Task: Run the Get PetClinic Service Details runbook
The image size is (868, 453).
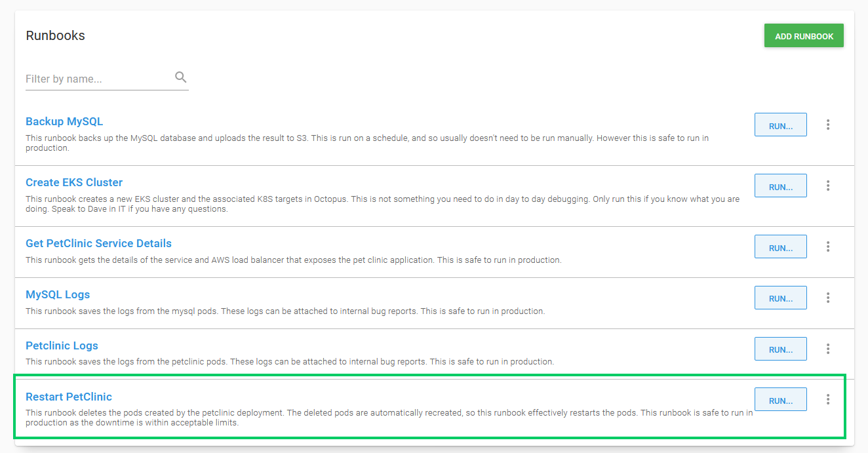Action: point(780,246)
